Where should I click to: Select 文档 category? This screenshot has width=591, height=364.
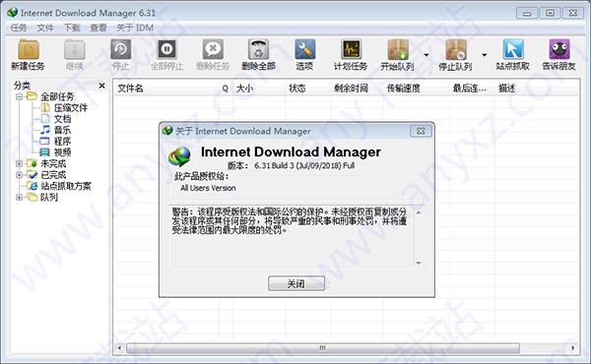click(x=56, y=119)
